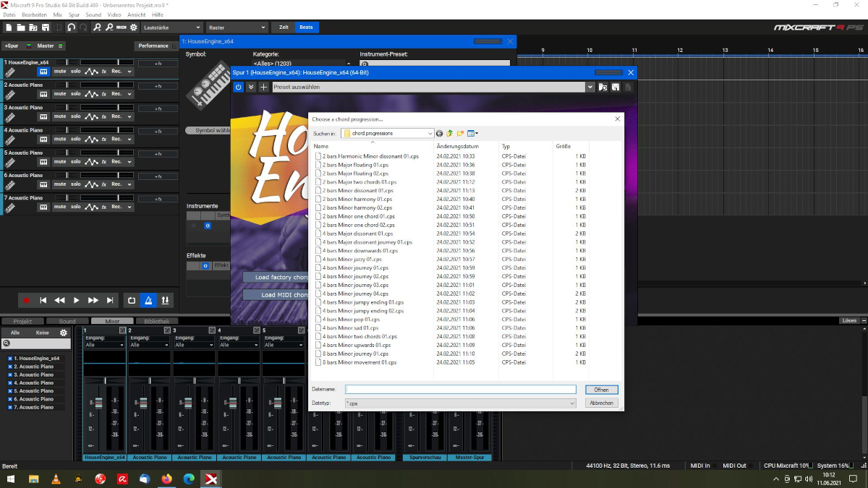Viewport: 868px width, 488px height.
Task: Open the Datei menu
Action: pyautogui.click(x=9, y=14)
